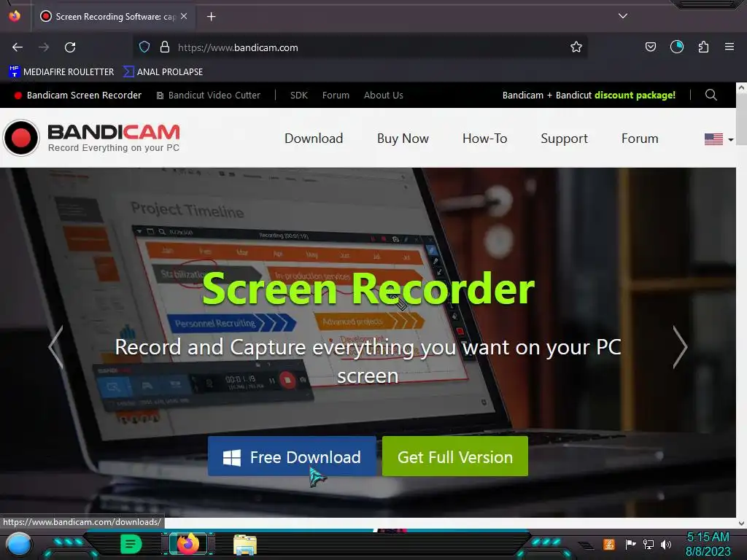Click the site security padlock icon
The height and width of the screenshot is (560, 747).
[165, 47]
